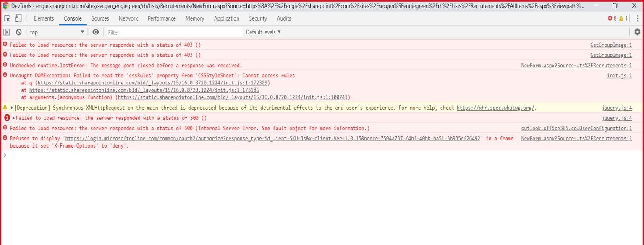
Task: Switch to the Network tab
Action: click(128, 18)
